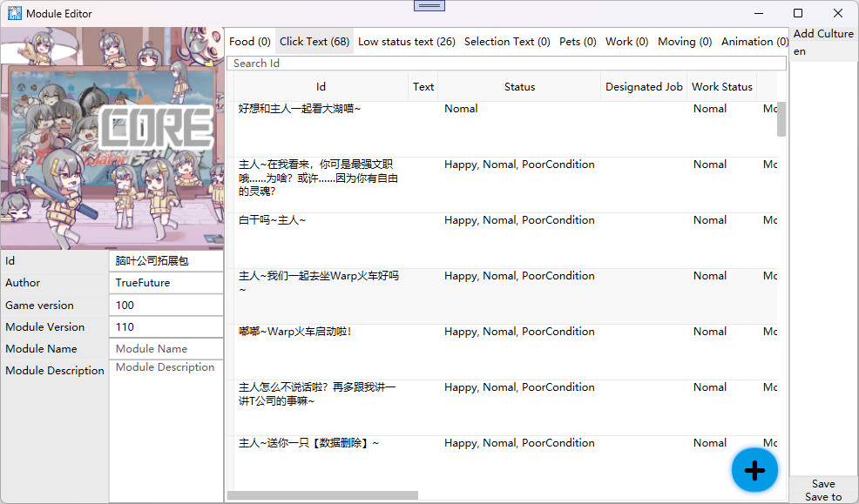The width and height of the screenshot is (859, 504).
Task: Switch to the Moving tab
Action: (x=684, y=41)
